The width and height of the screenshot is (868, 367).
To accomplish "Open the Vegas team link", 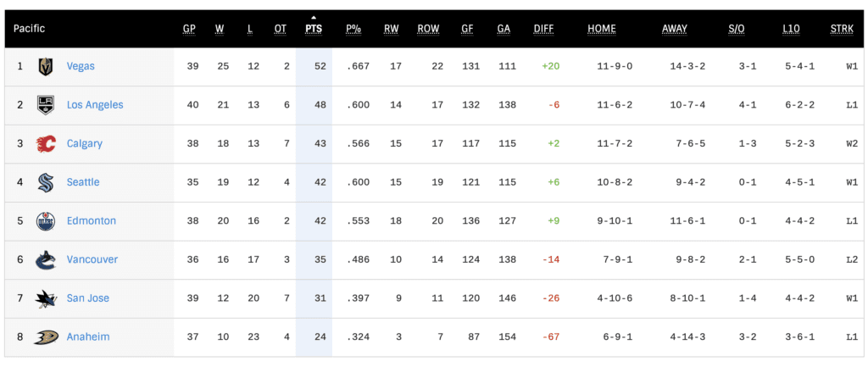I will tap(81, 66).
